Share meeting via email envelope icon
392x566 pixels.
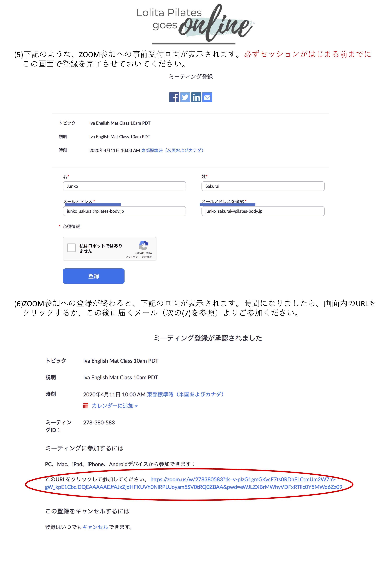pyautogui.click(x=207, y=97)
